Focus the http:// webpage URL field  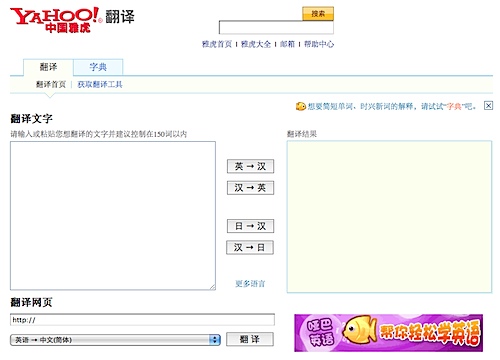point(142,320)
